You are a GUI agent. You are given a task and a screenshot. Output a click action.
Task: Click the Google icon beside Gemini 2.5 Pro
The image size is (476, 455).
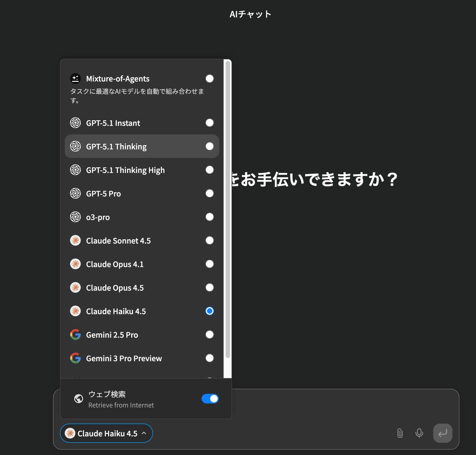tap(75, 334)
